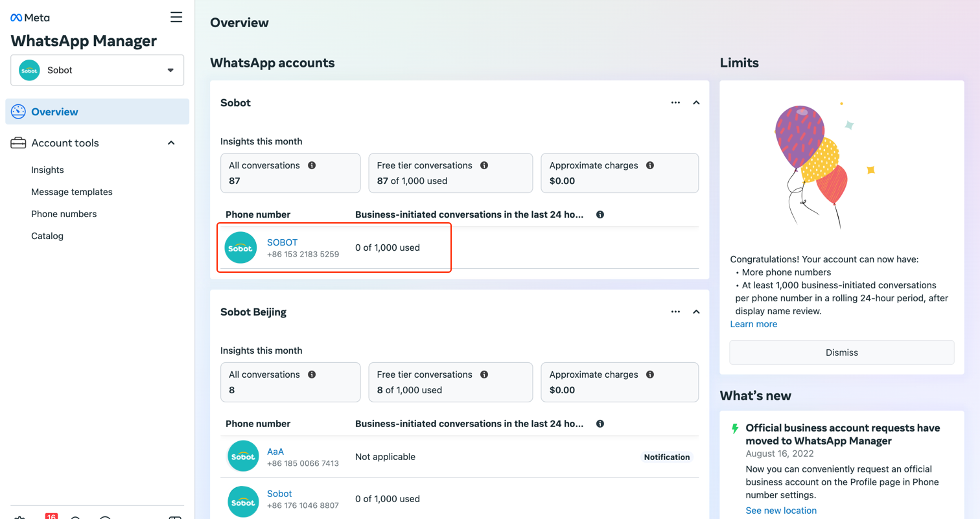
Task: Open the SOBOT phone number link
Action: click(282, 242)
